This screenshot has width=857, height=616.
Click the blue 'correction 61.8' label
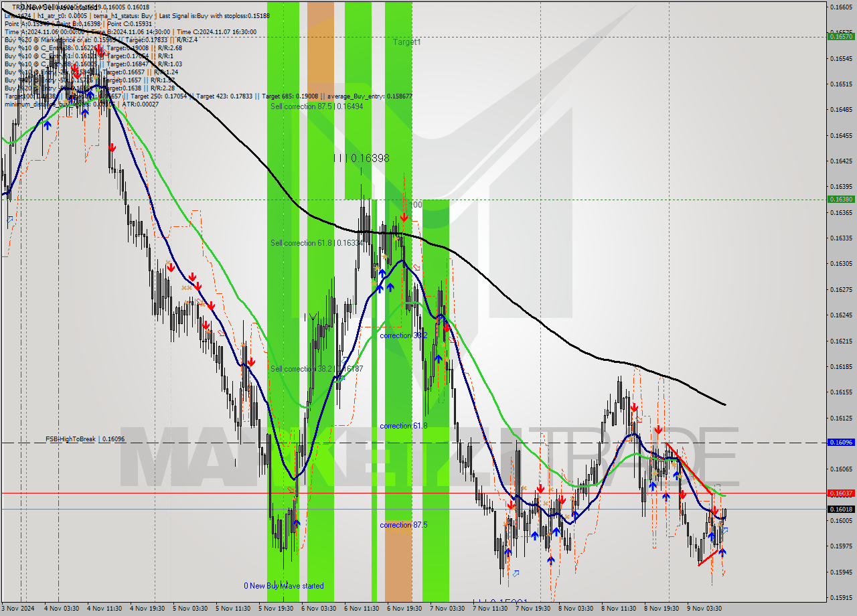403,426
